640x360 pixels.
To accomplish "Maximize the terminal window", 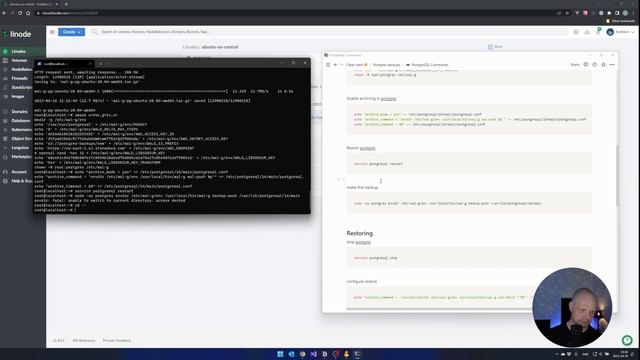I will pyautogui.click(x=293, y=63).
